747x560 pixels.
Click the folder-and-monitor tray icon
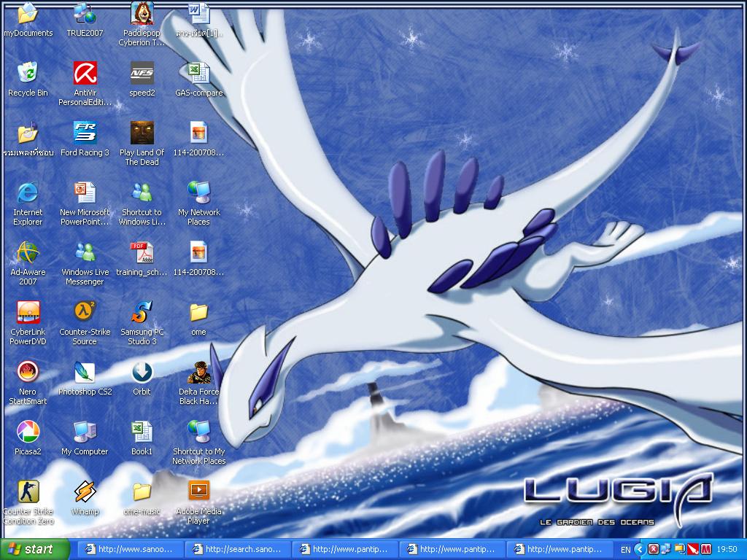pyautogui.click(x=679, y=550)
